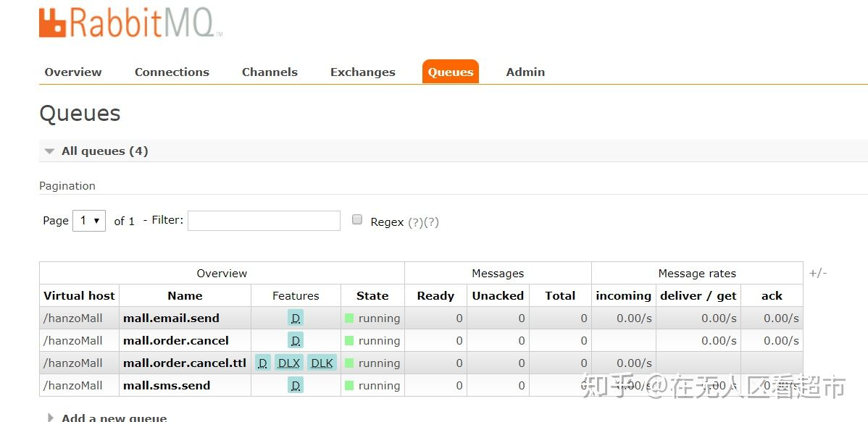Viewport: 868px width, 422px height.
Task: Open the mall.order.cancel.ttl queue
Action: click(185, 363)
